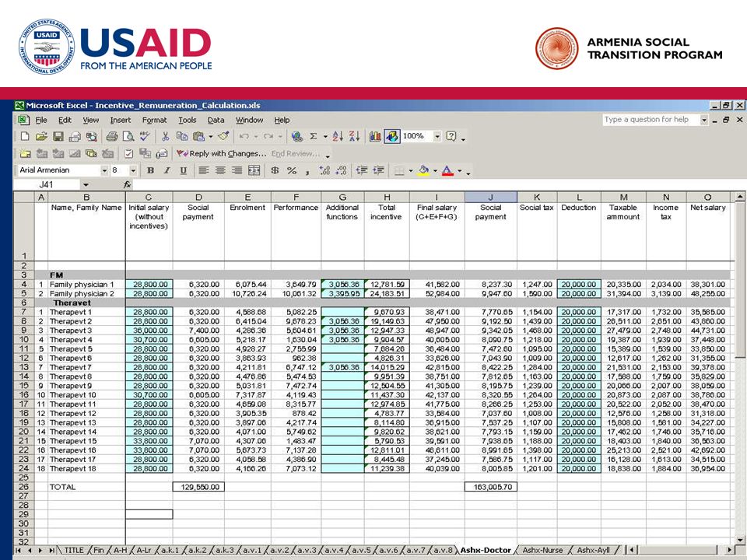Increase the indent
747x560 pixels.
(379, 170)
